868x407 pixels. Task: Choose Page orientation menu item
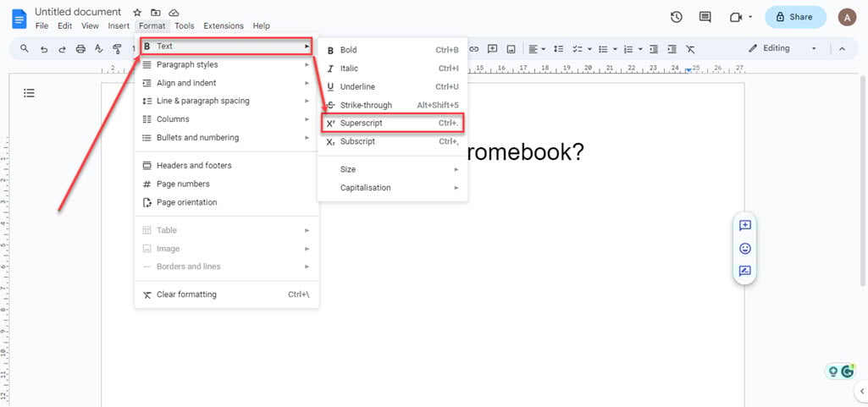click(x=226, y=202)
